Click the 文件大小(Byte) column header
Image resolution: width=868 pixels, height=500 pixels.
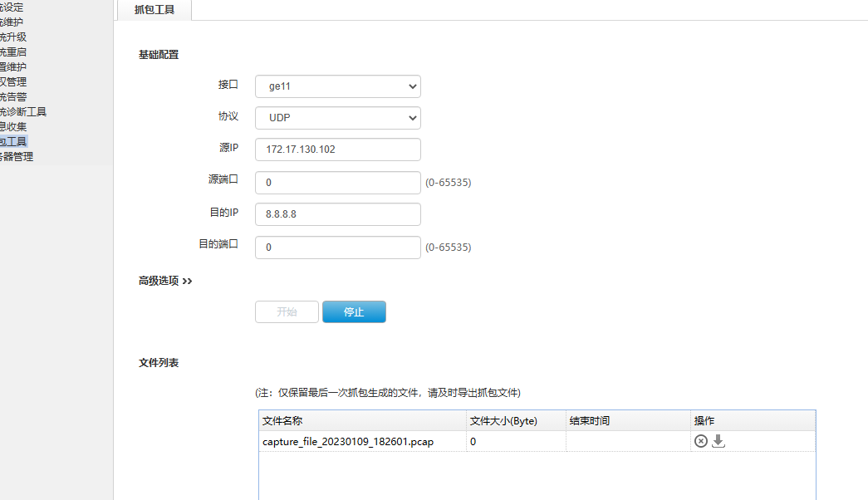tap(517, 421)
